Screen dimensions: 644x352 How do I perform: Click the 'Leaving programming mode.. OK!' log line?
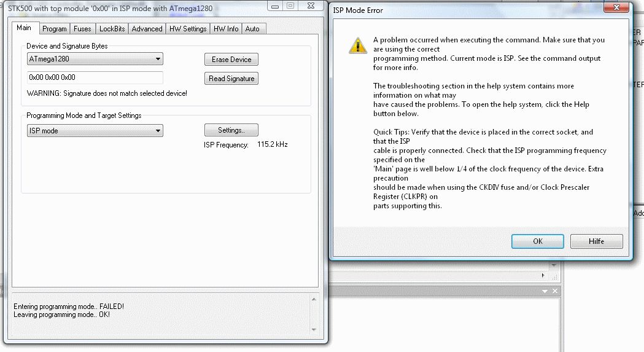point(61,315)
